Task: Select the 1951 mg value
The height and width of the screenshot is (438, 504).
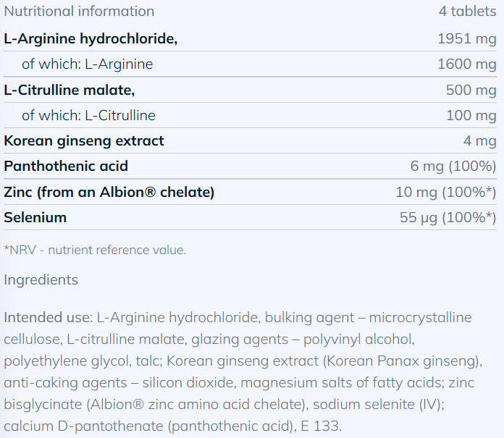Action: [x=467, y=38]
